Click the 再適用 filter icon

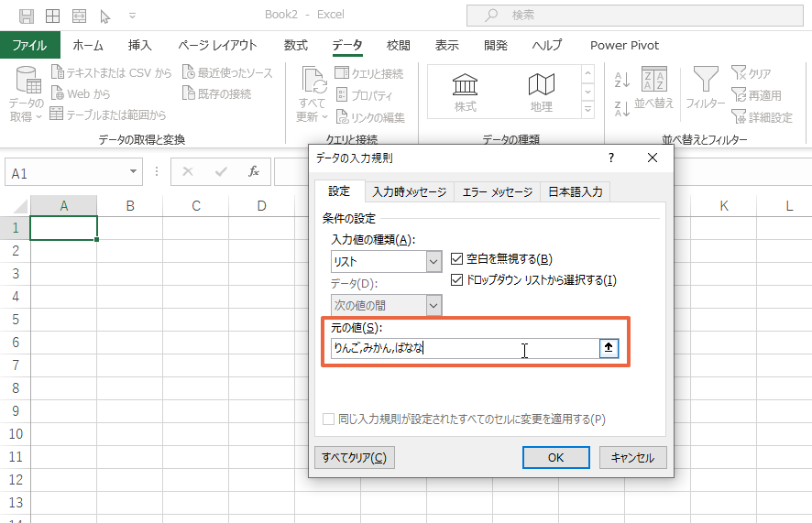tap(739, 94)
